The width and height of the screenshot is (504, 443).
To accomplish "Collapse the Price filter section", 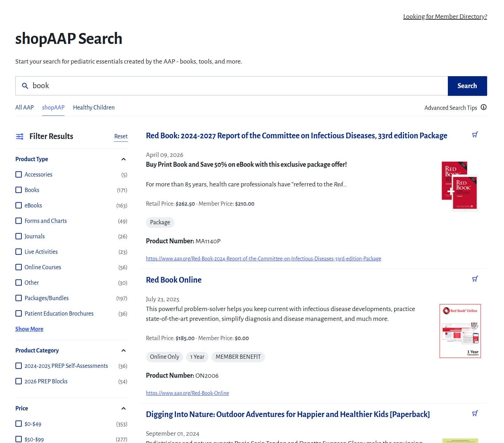I will point(124,409).
